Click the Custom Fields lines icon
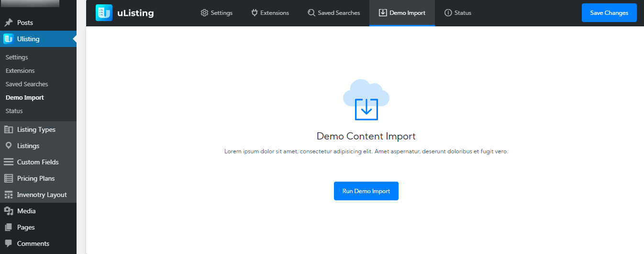Screen dimensions: 644x254 (9, 162)
